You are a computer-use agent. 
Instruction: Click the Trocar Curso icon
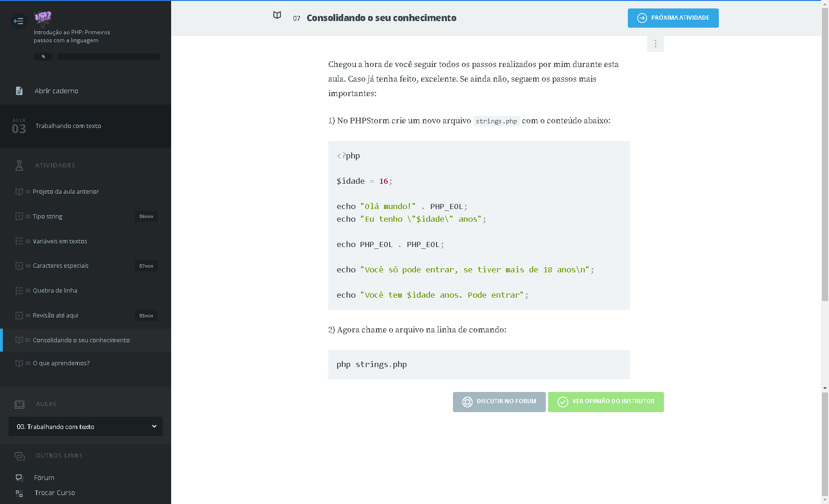tap(19, 493)
